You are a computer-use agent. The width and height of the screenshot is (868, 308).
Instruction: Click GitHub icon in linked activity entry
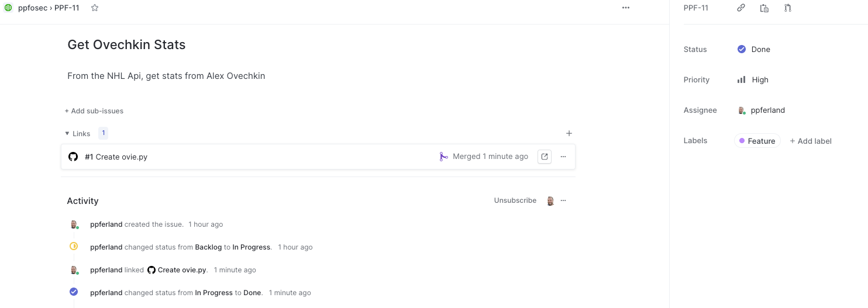pyautogui.click(x=151, y=270)
